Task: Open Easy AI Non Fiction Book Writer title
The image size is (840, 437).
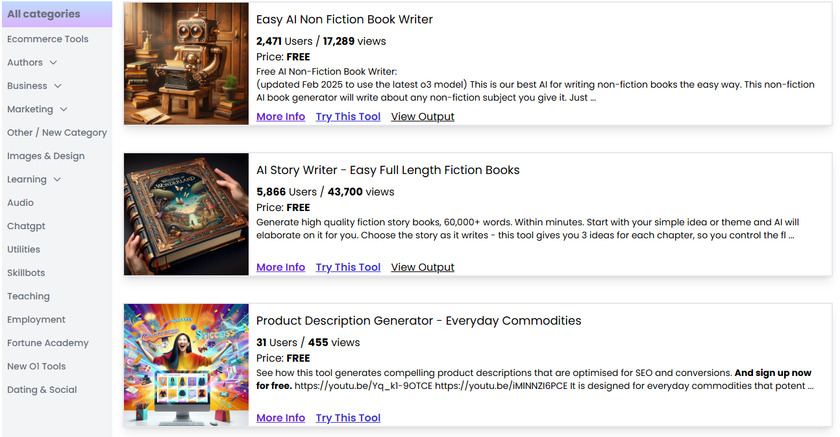Action: coord(344,20)
